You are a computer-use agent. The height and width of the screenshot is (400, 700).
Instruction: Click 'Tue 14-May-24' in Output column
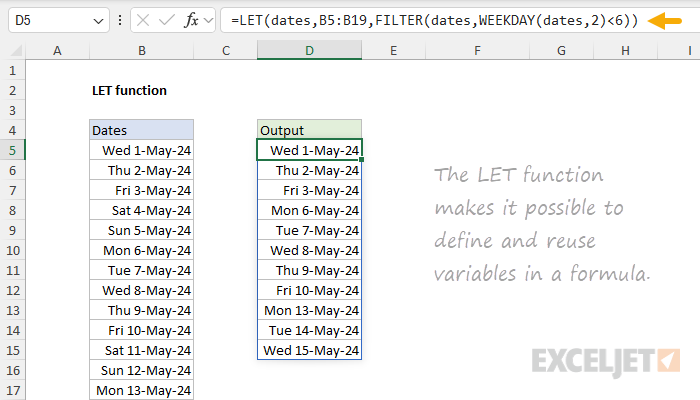pyautogui.click(x=309, y=330)
